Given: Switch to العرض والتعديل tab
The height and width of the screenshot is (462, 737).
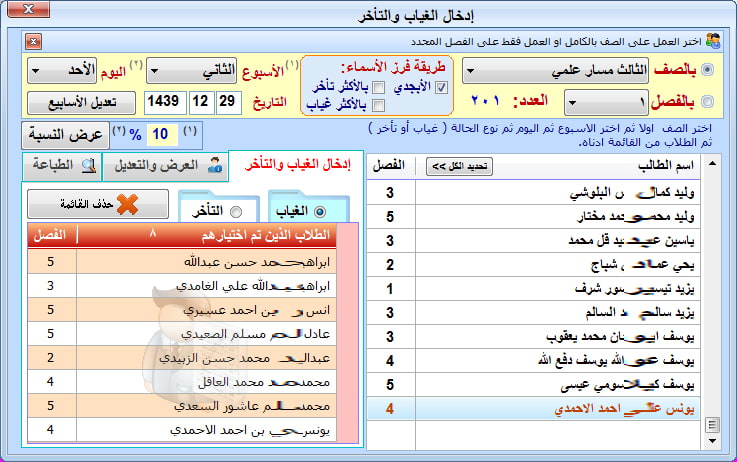Looking at the screenshot, I should point(165,166).
